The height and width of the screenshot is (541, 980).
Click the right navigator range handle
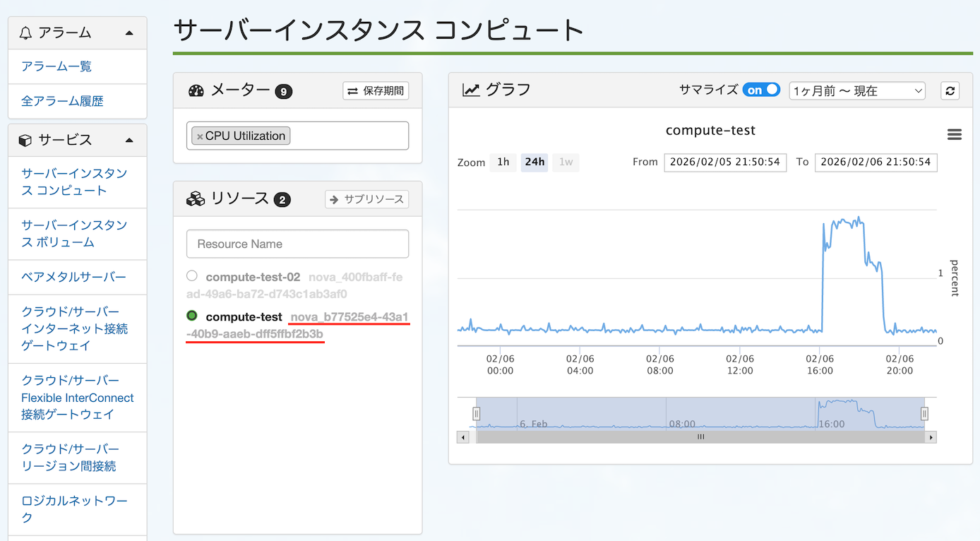(924, 414)
